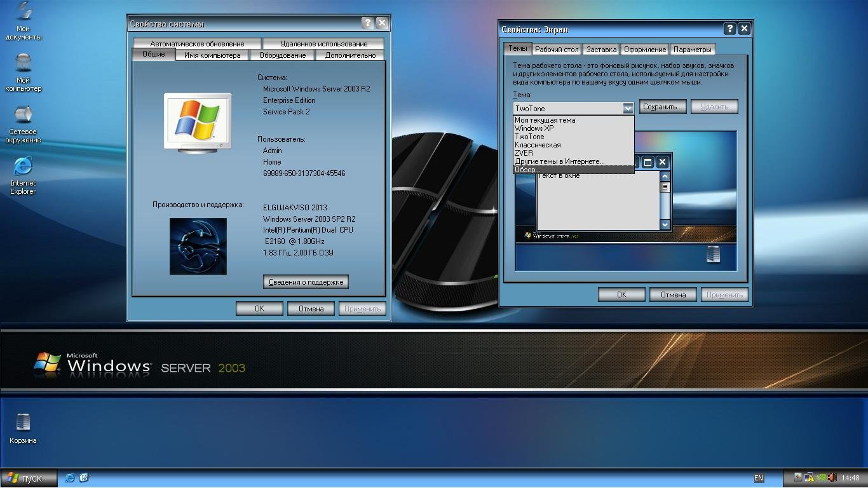Viewport: 868px width, 488px height.
Task: Click Microsoft Windows Server 2003 R2 text
Action: [x=316, y=89]
